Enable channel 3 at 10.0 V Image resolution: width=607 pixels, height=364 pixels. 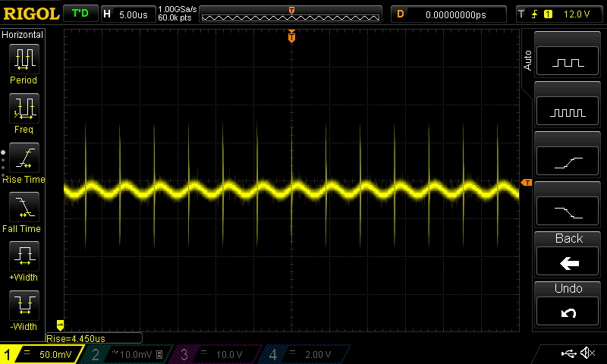point(215,354)
